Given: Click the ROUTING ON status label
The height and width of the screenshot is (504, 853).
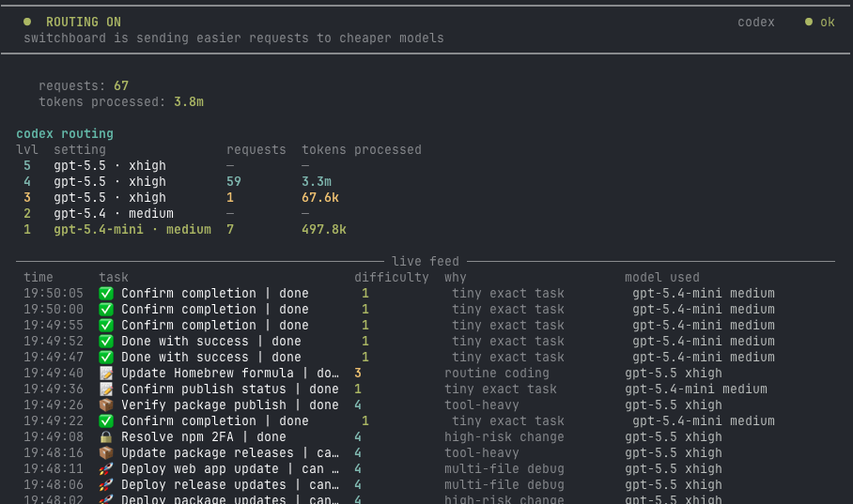Looking at the screenshot, I should pyautogui.click(x=84, y=22).
